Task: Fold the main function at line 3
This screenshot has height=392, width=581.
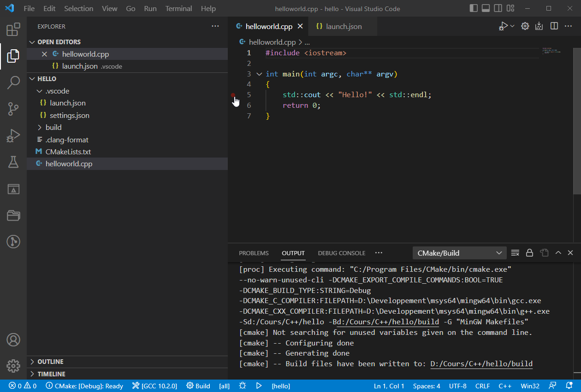Action: click(x=259, y=74)
